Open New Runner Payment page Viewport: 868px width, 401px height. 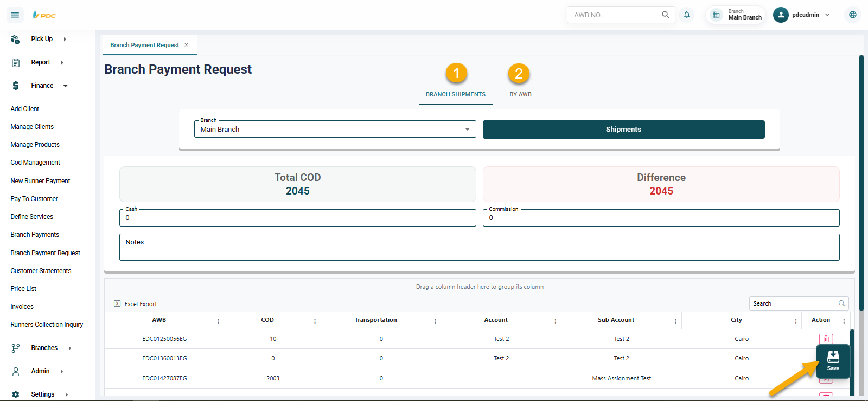tap(41, 181)
